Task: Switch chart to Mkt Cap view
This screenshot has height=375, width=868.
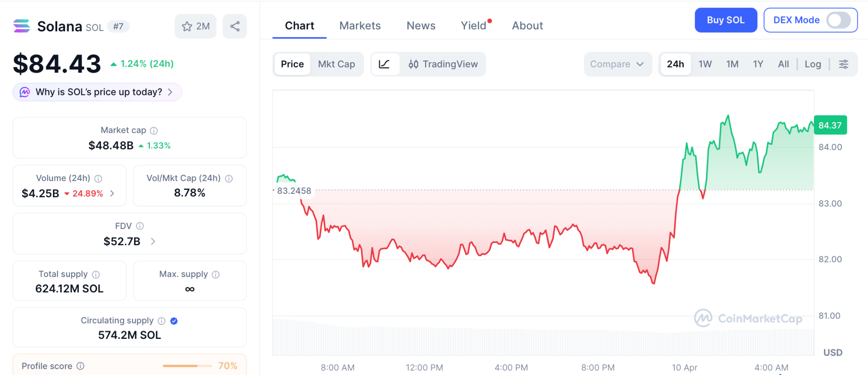Action: [337, 64]
